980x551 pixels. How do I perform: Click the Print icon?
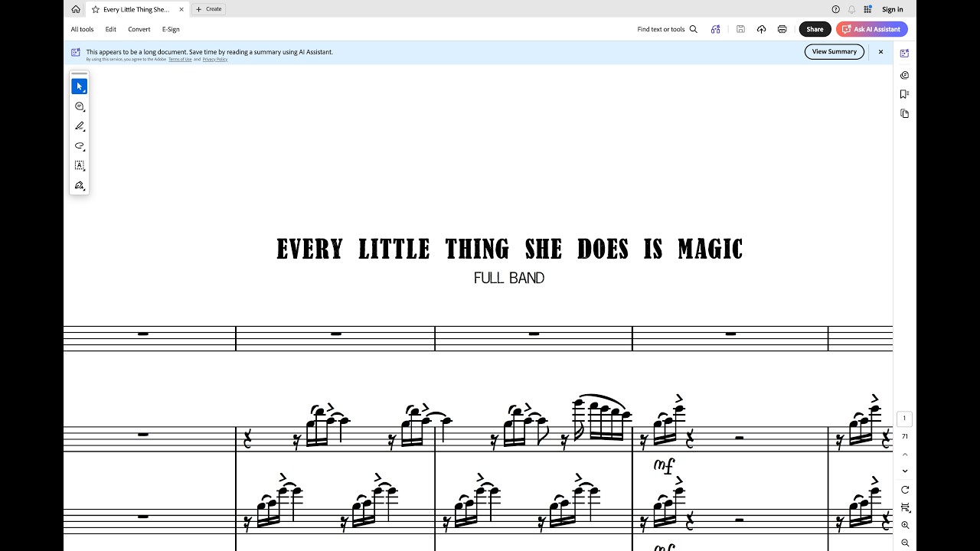(782, 29)
